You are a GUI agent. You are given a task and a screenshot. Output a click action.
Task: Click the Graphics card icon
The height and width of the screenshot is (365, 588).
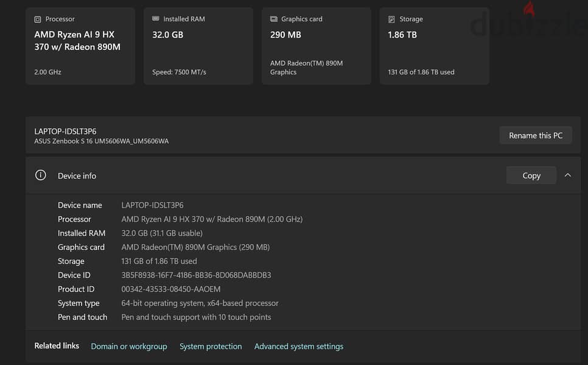pyautogui.click(x=274, y=19)
